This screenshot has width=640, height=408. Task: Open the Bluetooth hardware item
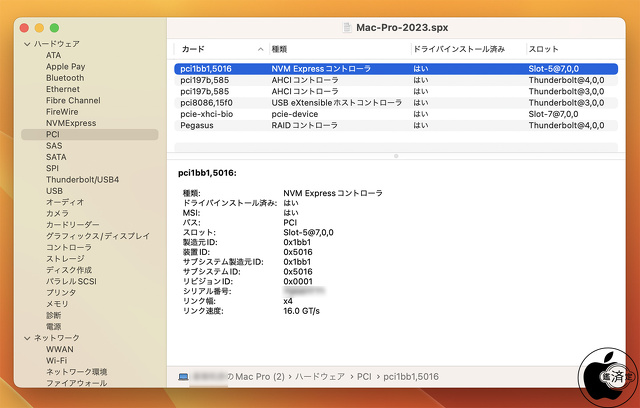point(65,78)
